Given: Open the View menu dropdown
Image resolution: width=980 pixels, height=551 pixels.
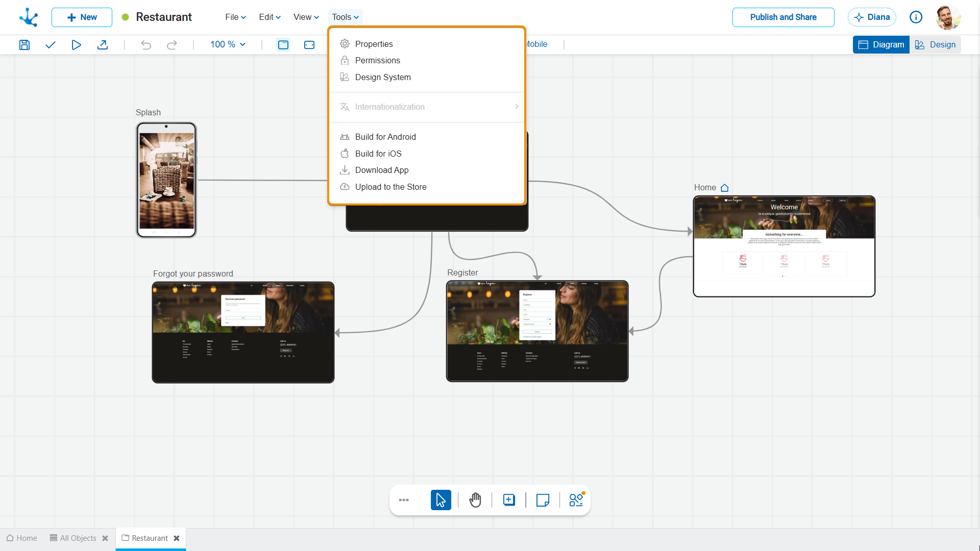Looking at the screenshot, I should click(306, 17).
